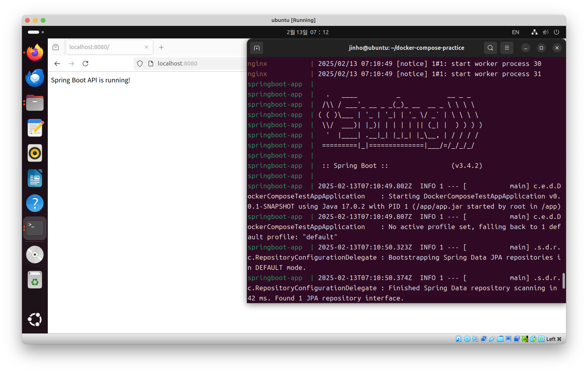The width and height of the screenshot is (588, 373).
Task: Open a new Firefox tab with plus
Action: (161, 47)
